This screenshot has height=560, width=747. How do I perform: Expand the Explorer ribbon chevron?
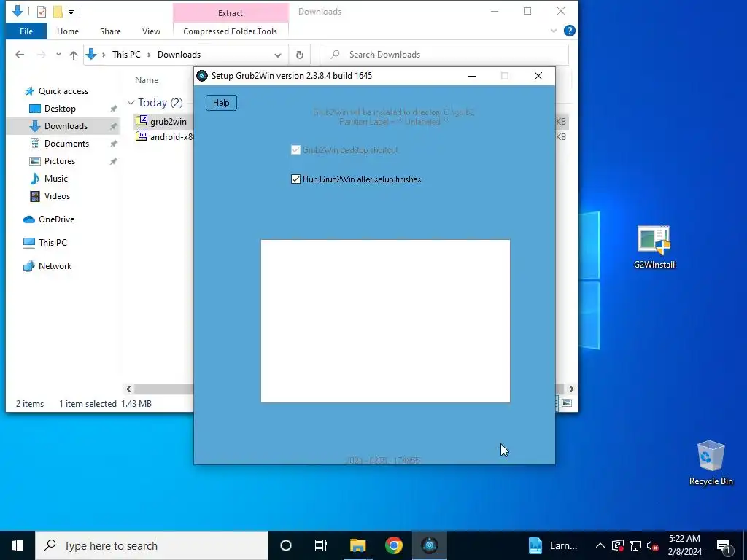554,31
